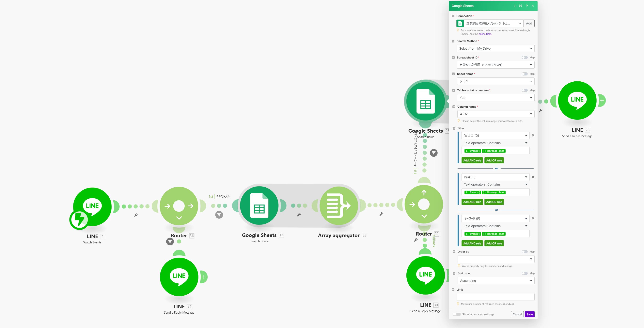Screen dimensions: 644x328
Task: Toggle the Search Method checkbox
Action: 453,41
